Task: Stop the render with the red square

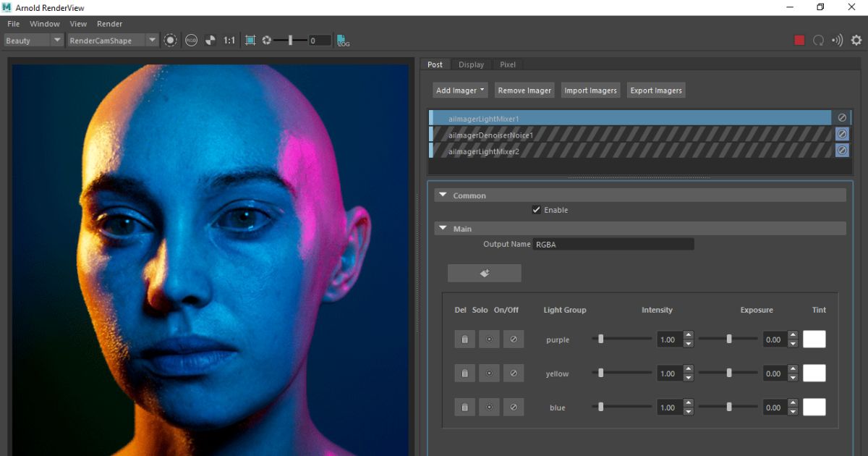Action: (799, 41)
